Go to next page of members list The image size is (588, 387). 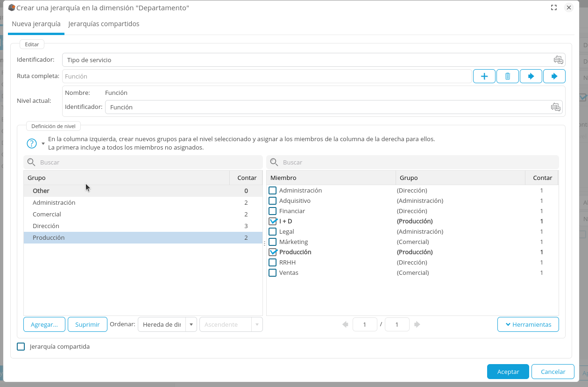pyautogui.click(x=417, y=324)
